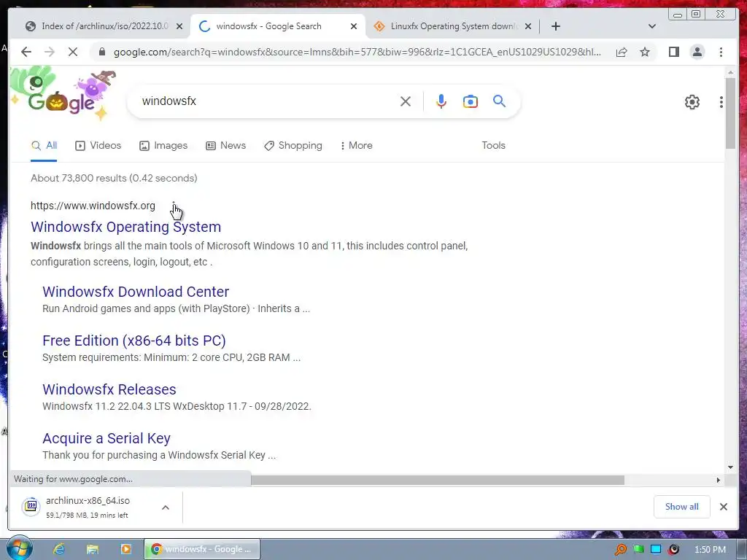Open a new tab with plus button
This screenshot has width=747, height=560.
click(x=555, y=26)
